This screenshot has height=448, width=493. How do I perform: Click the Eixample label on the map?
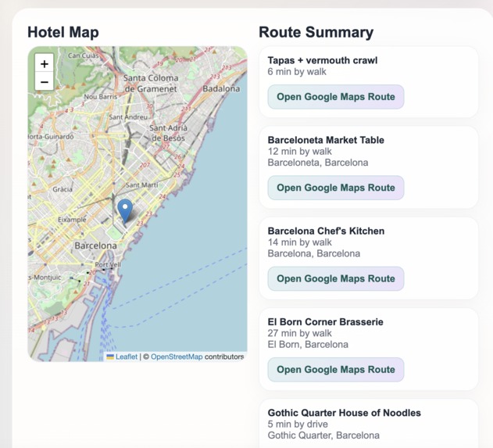click(x=72, y=220)
